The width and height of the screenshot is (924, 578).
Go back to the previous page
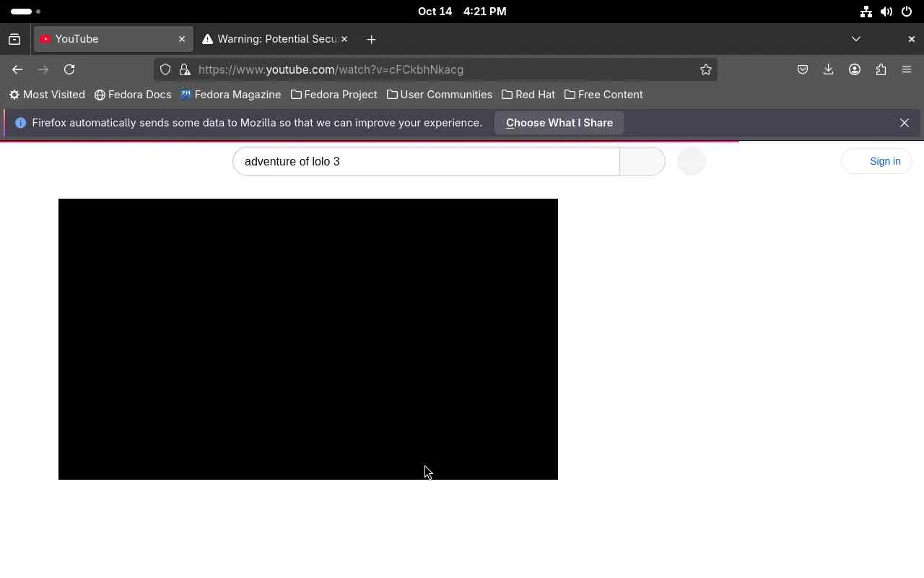[17, 69]
